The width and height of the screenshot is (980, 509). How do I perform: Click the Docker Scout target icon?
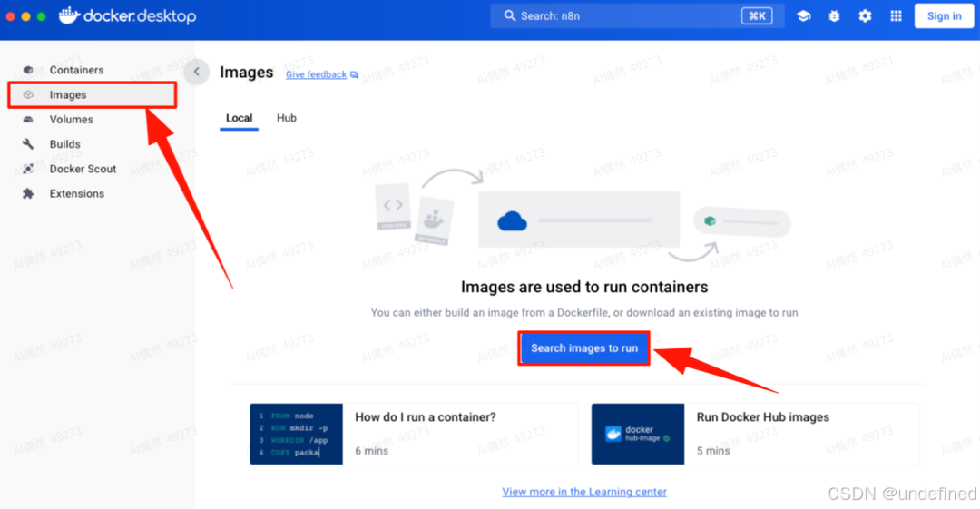tap(28, 169)
